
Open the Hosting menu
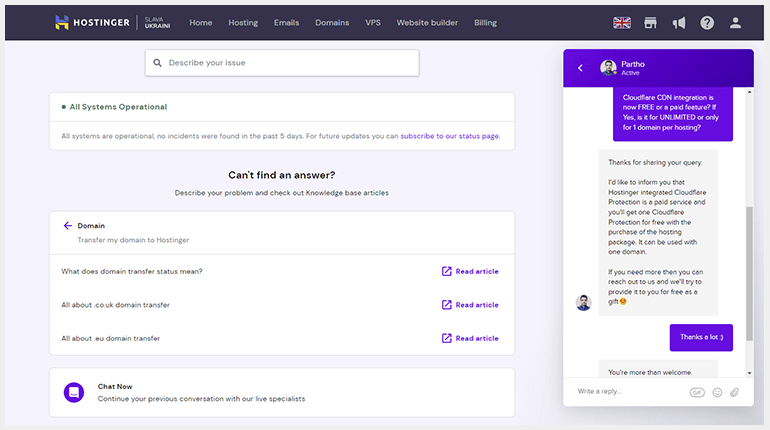point(243,23)
